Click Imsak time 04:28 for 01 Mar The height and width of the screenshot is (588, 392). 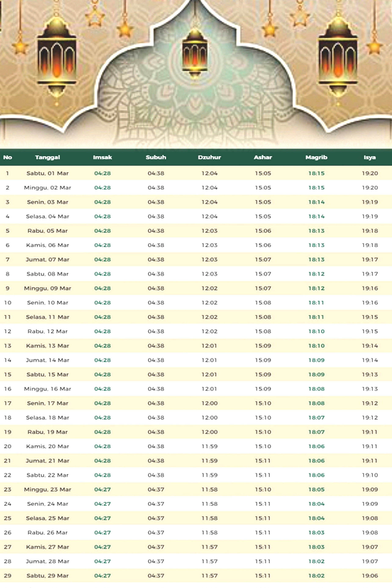(x=102, y=173)
